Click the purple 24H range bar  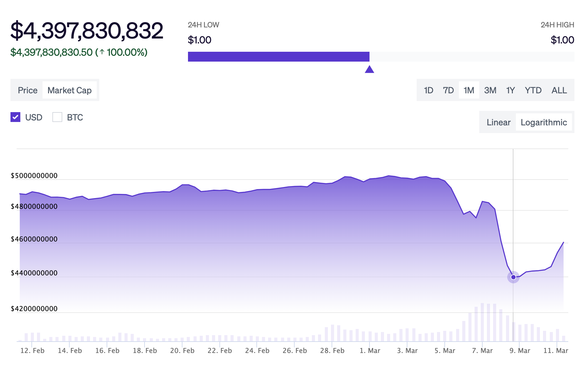(x=278, y=57)
